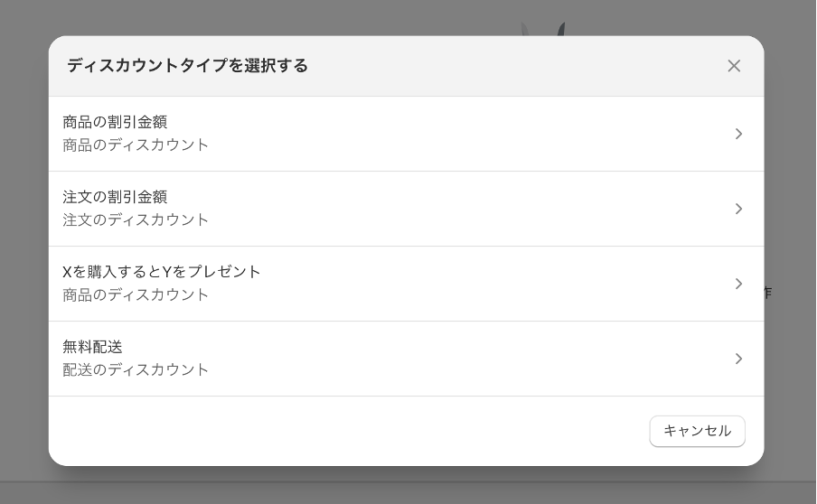This screenshot has height=504, width=817.
Task: Click 商品のディスカウント subtitle under Xを購入するとYをプレゼント
Action: point(136,294)
